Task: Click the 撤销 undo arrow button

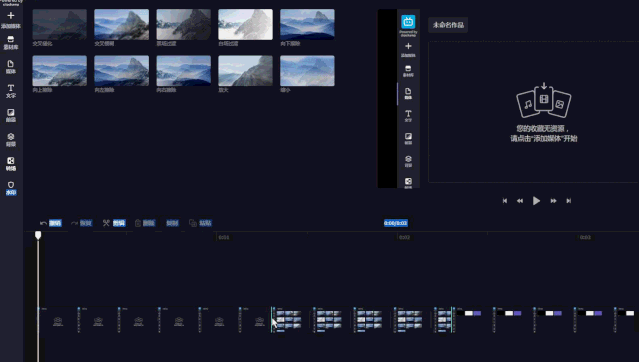Action: (x=51, y=223)
